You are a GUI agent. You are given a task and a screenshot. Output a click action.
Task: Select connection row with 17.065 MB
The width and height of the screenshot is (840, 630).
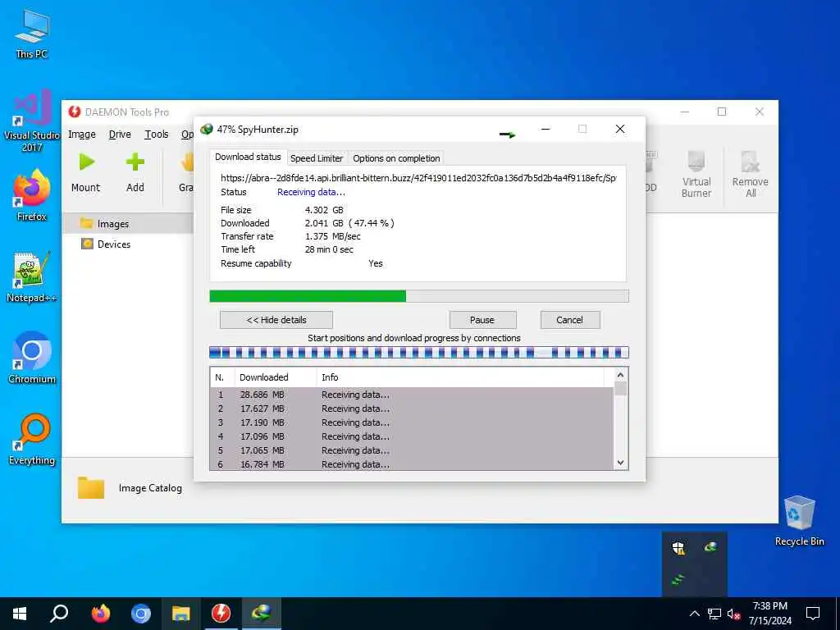pos(412,450)
